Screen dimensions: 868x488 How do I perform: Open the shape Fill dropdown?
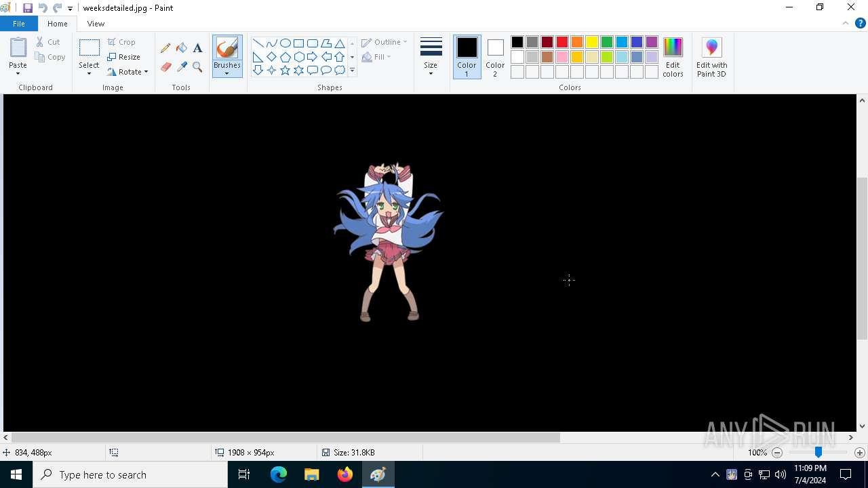coord(377,57)
